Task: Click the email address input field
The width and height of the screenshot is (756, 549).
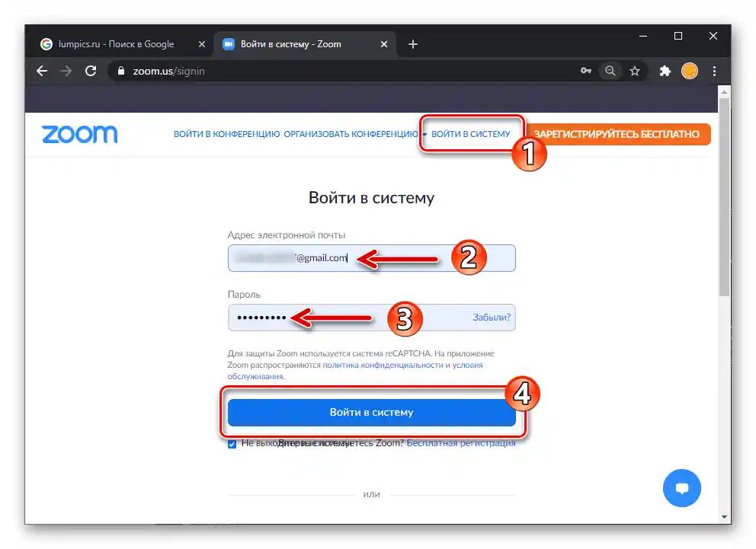Action: [372, 258]
